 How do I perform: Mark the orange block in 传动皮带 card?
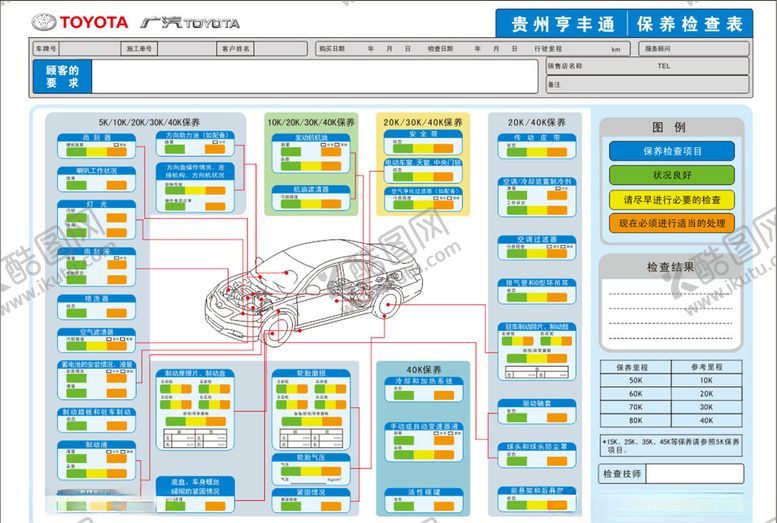tap(557, 152)
